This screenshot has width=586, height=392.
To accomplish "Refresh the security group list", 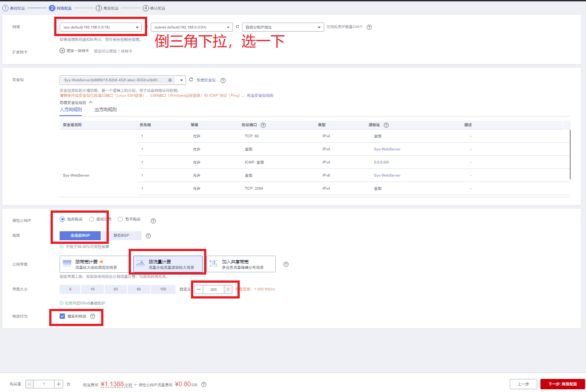I will click(x=191, y=79).
